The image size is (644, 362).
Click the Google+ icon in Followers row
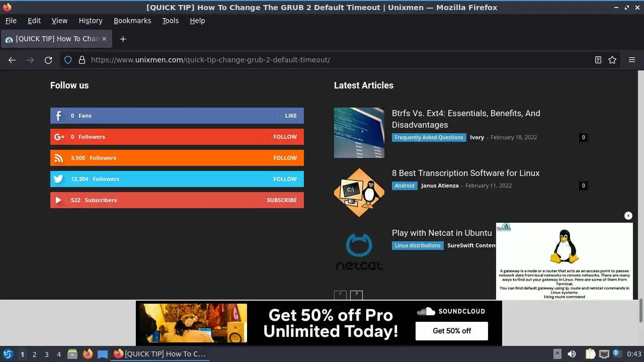coord(59,137)
